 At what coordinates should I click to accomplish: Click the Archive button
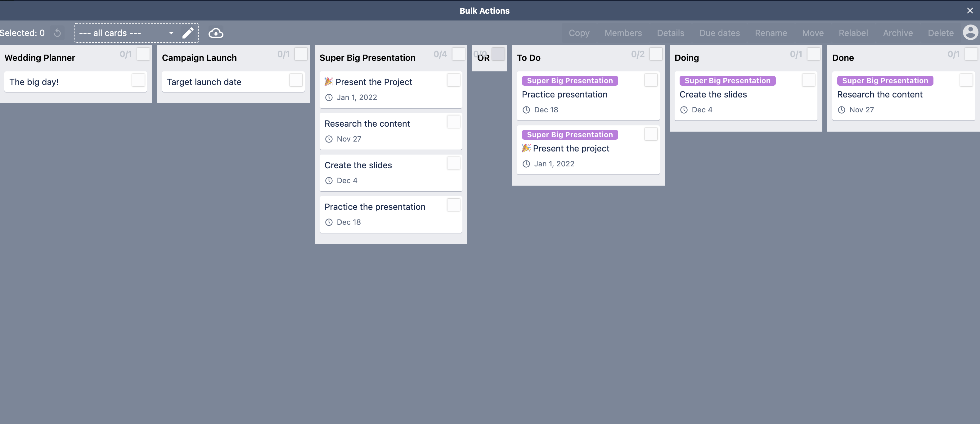[x=898, y=33]
